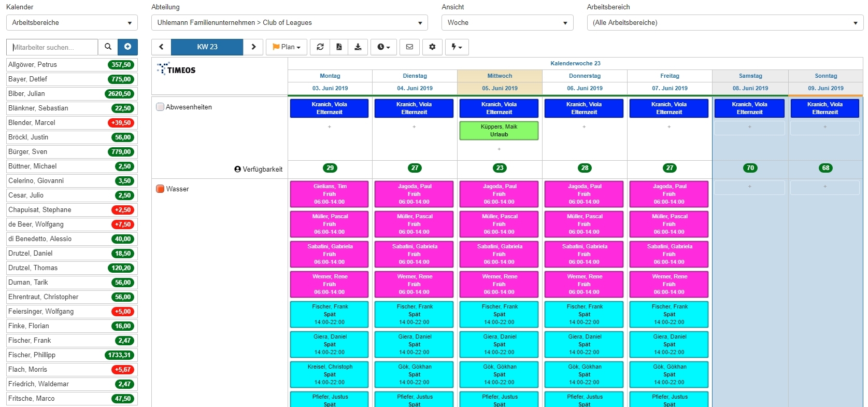Click the 03. Juni 2019 date link
868x407 pixels.
[x=330, y=88]
